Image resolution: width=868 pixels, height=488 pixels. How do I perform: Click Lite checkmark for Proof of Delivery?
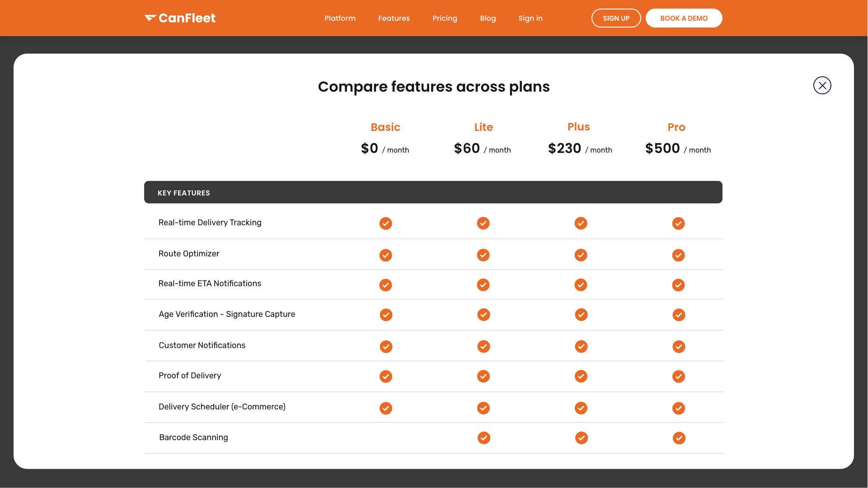pos(483,376)
